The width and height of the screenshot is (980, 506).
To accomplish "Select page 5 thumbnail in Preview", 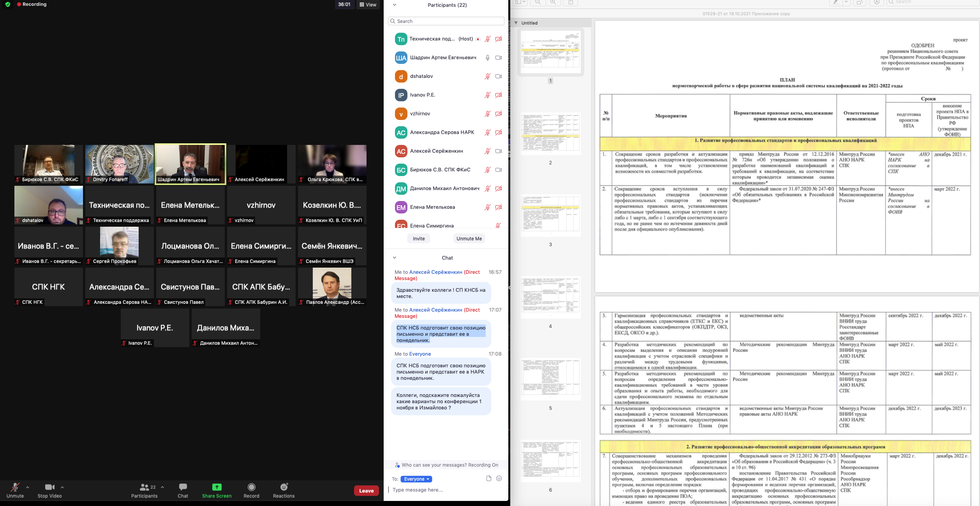I will [550, 379].
